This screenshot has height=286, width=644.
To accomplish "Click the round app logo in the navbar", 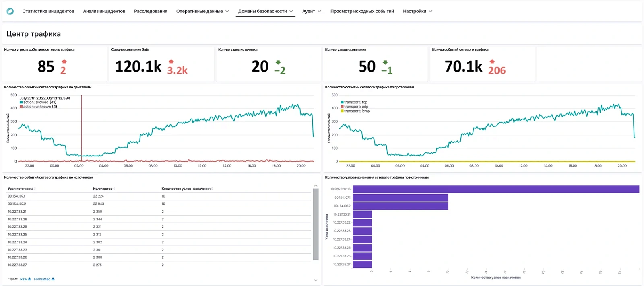I will [10, 11].
